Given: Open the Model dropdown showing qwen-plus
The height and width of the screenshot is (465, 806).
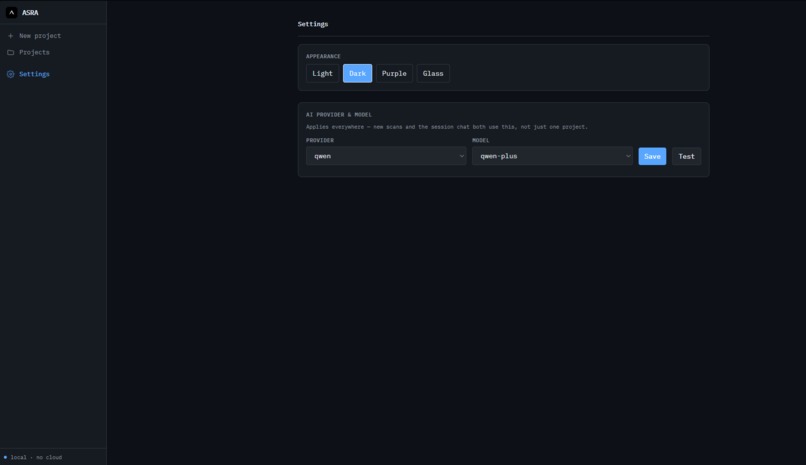Looking at the screenshot, I should pos(553,156).
